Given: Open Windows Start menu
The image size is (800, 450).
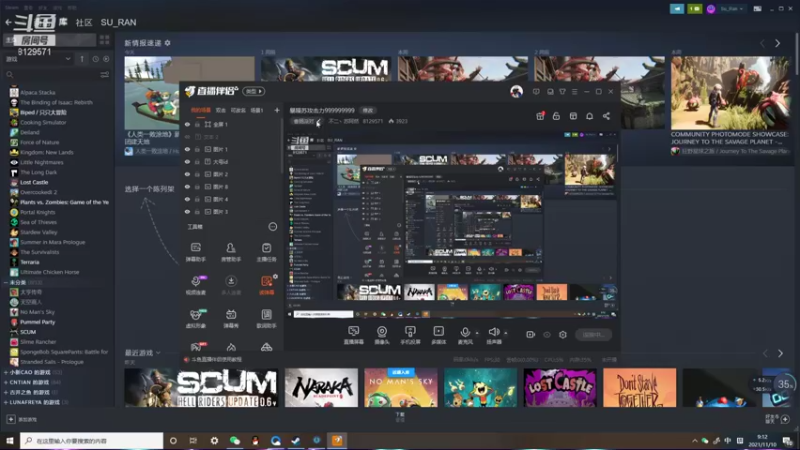Looking at the screenshot, I should click(x=9, y=440).
